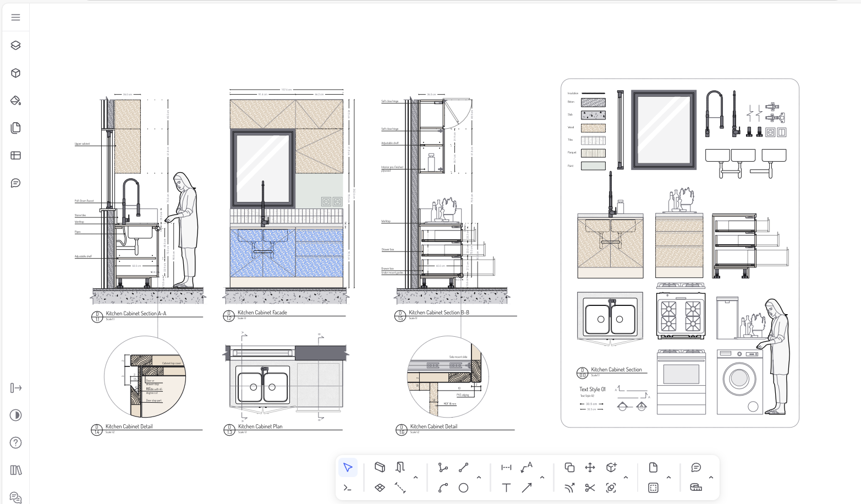Viewport: 861px width, 504px height.
Task: Open the library books icon
Action: [x=15, y=470]
